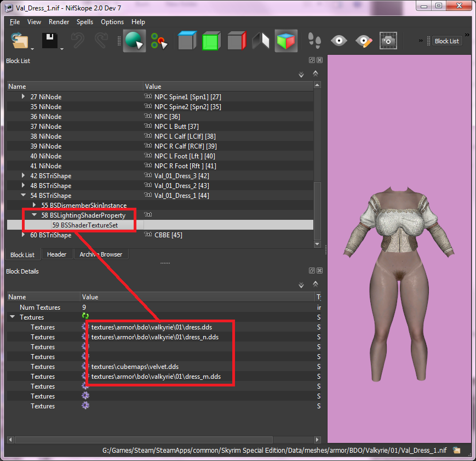Float the Block Details panel
This screenshot has height=461, width=476.
click(x=312, y=270)
